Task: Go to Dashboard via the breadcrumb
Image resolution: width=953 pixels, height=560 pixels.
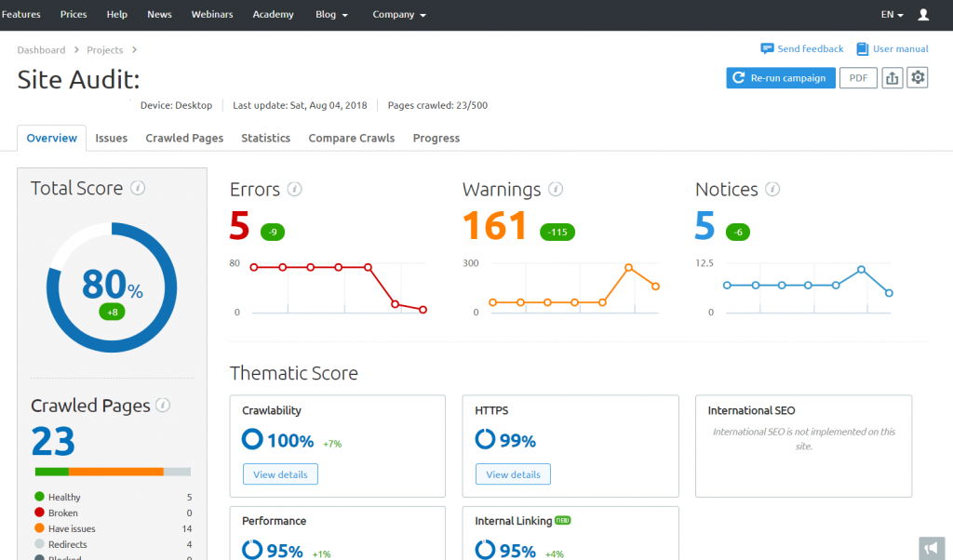Action: point(41,49)
